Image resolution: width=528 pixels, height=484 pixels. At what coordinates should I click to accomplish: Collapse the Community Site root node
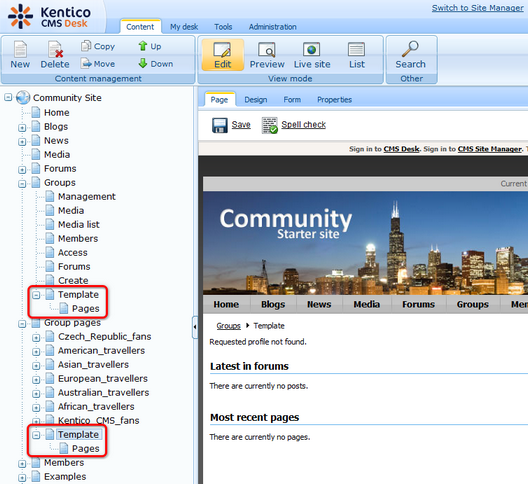tap(8, 98)
